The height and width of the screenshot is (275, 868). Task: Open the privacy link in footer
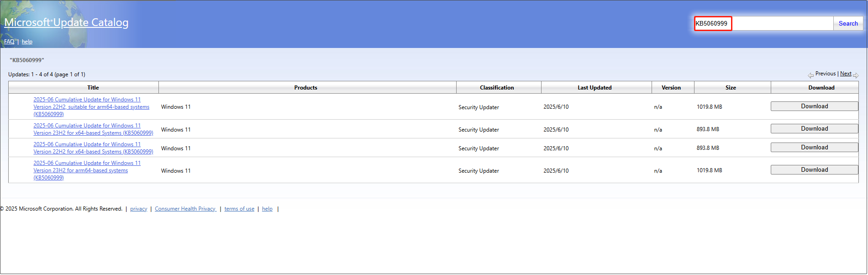tap(138, 209)
